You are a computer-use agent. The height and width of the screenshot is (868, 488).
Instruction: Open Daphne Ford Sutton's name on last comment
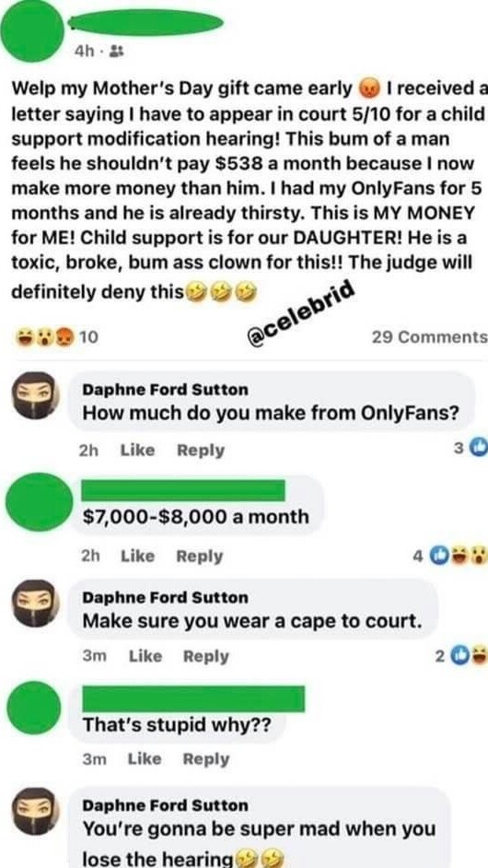click(165, 805)
